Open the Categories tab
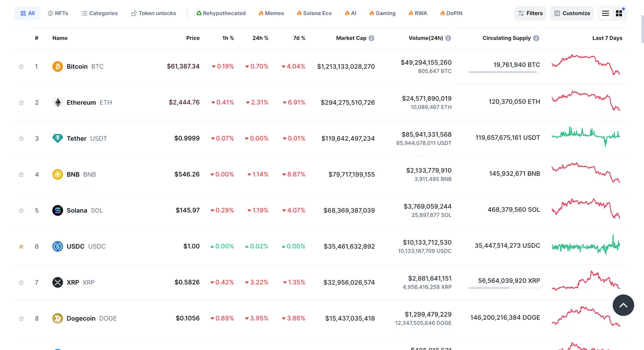Viewport: 644px width, 350px height. [x=99, y=13]
